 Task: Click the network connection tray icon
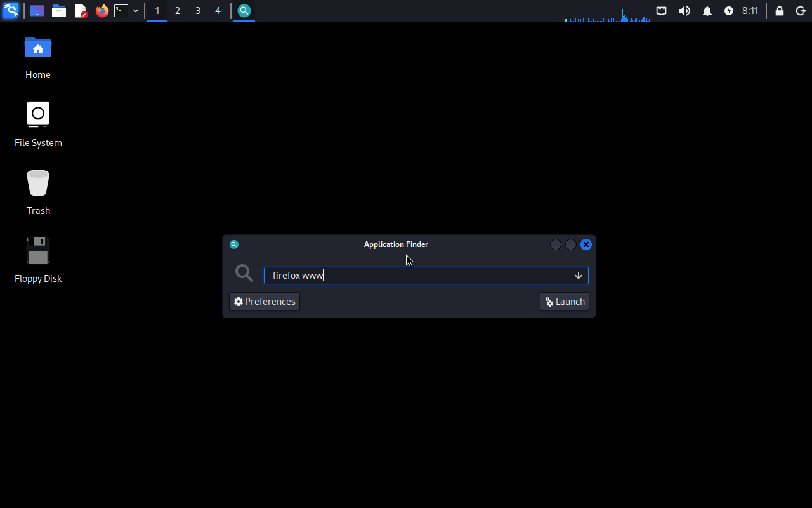[x=661, y=11]
